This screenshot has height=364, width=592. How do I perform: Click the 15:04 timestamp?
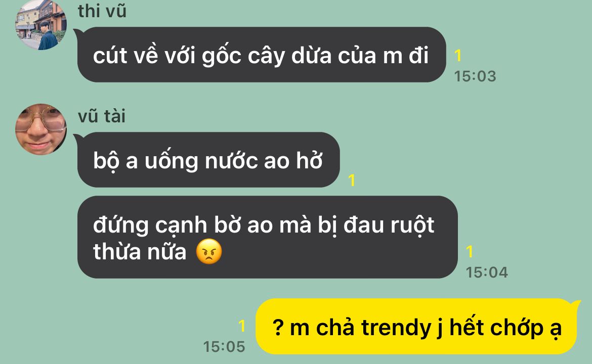click(487, 272)
